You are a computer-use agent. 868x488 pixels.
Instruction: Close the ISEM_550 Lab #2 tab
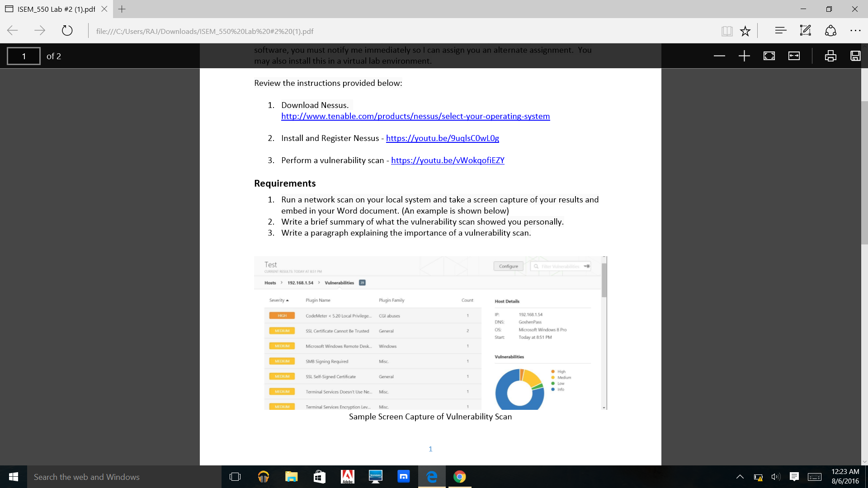tap(104, 9)
